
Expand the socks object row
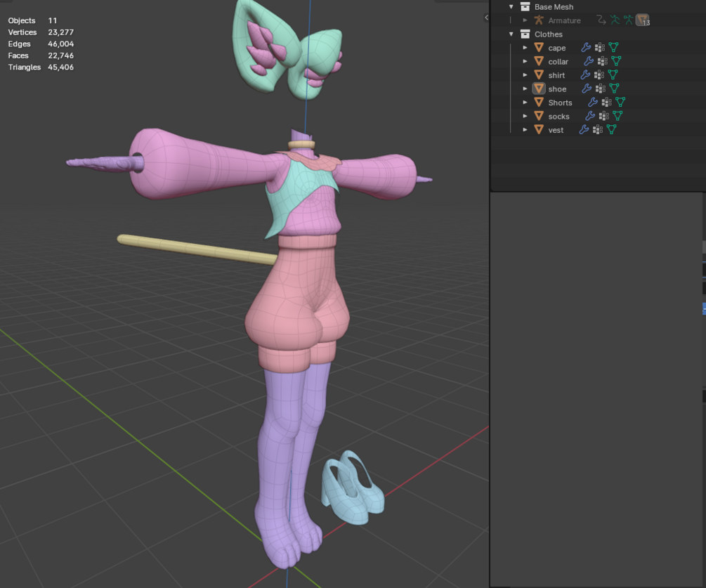click(525, 116)
